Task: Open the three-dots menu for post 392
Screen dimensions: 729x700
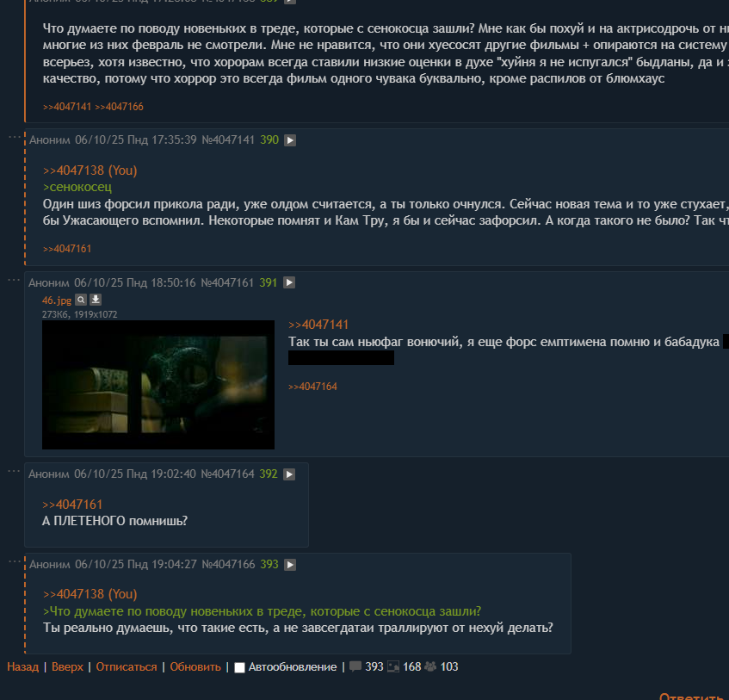Action: pos(14,471)
